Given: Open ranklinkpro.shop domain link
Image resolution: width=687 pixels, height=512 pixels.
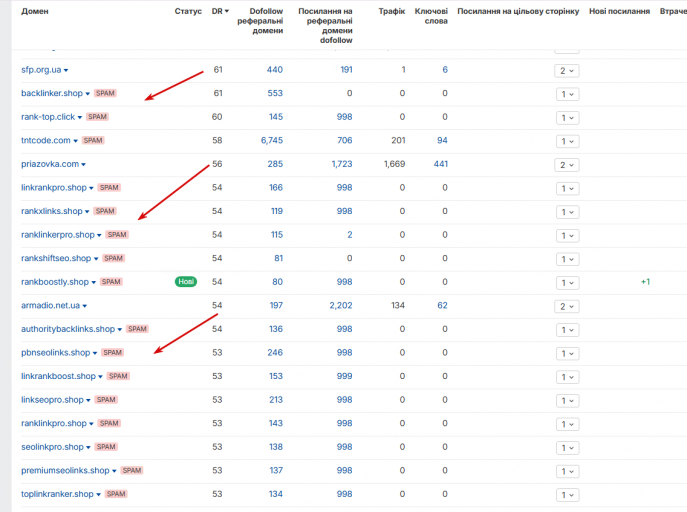Looking at the screenshot, I should coord(54,424).
